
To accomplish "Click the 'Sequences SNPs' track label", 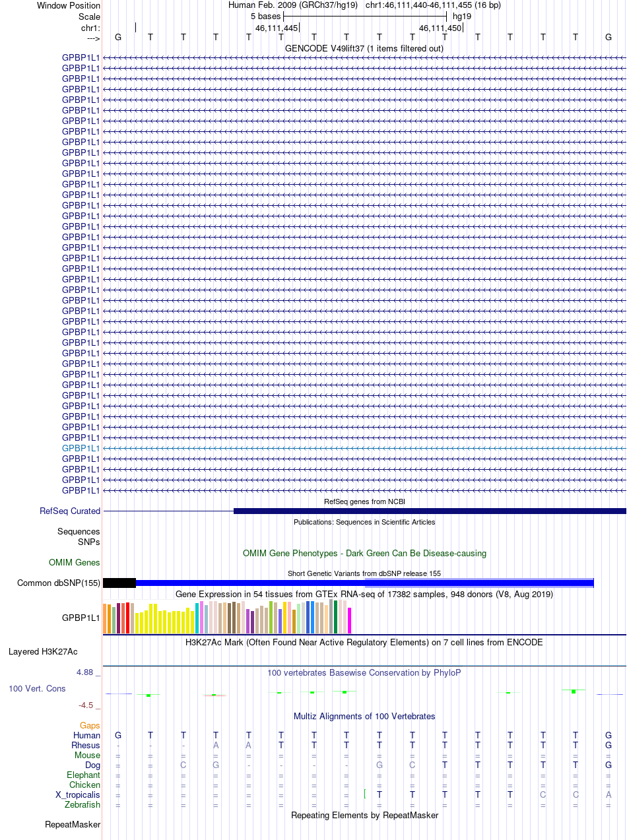I will 79,536.
